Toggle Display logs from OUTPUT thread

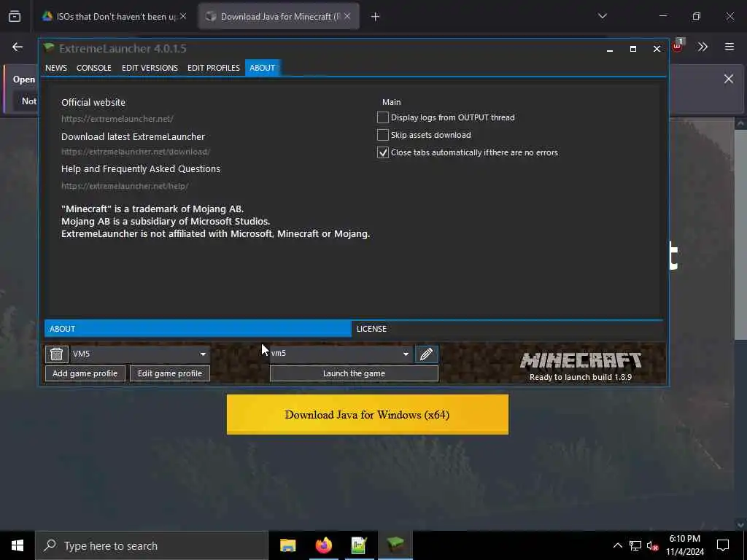382,117
